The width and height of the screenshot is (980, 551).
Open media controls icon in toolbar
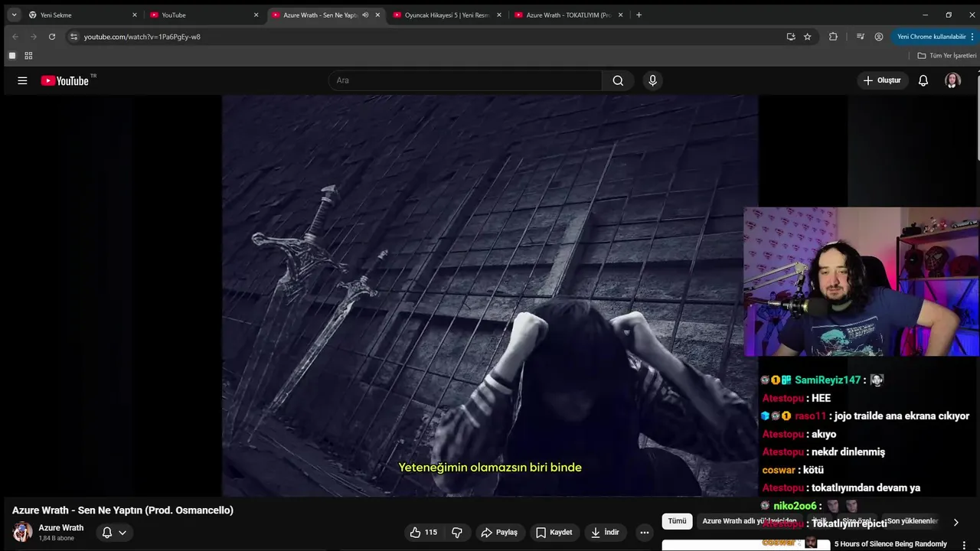pos(861,36)
